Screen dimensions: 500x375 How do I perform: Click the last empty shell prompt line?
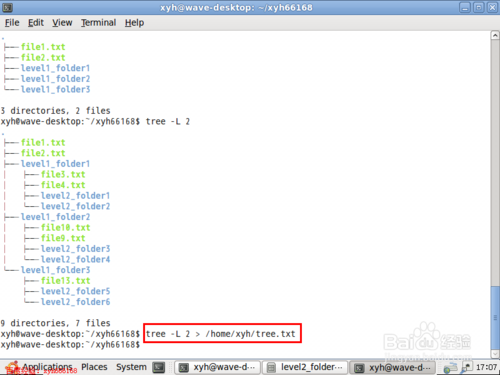70,344
